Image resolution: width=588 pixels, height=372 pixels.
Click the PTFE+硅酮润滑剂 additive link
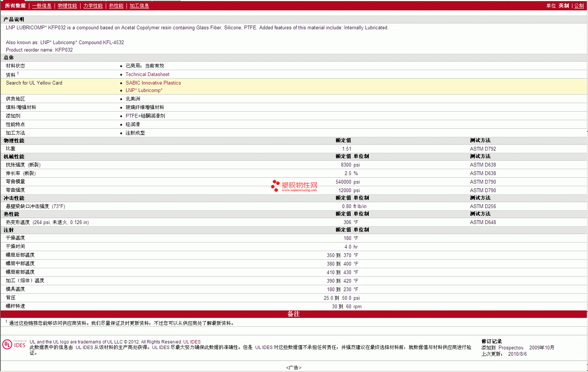click(x=145, y=116)
